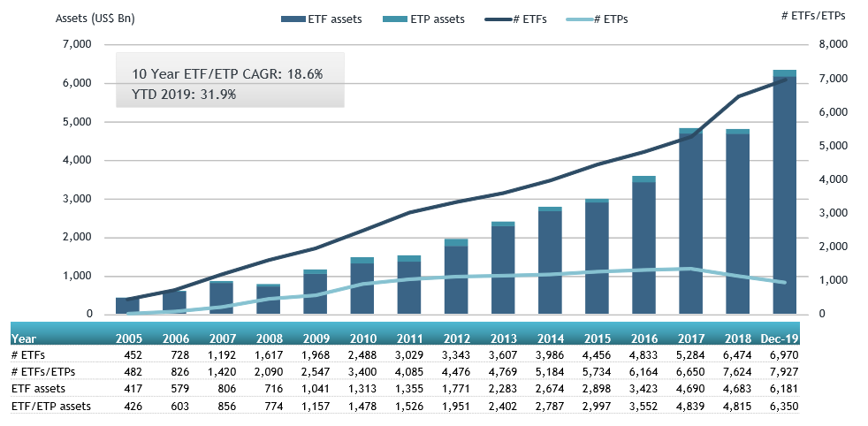Select the # ETFs row label in the table
The width and height of the screenshot is (868, 426).
pyautogui.click(x=31, y=354)
